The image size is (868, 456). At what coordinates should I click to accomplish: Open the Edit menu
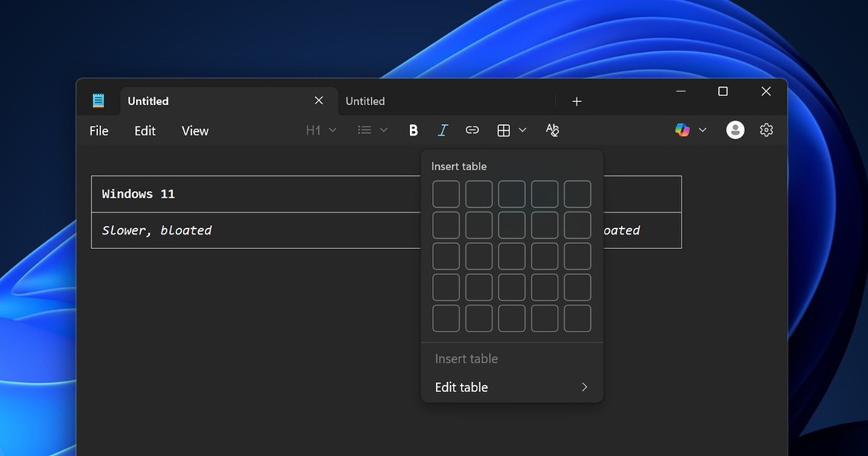coord(145,131)
